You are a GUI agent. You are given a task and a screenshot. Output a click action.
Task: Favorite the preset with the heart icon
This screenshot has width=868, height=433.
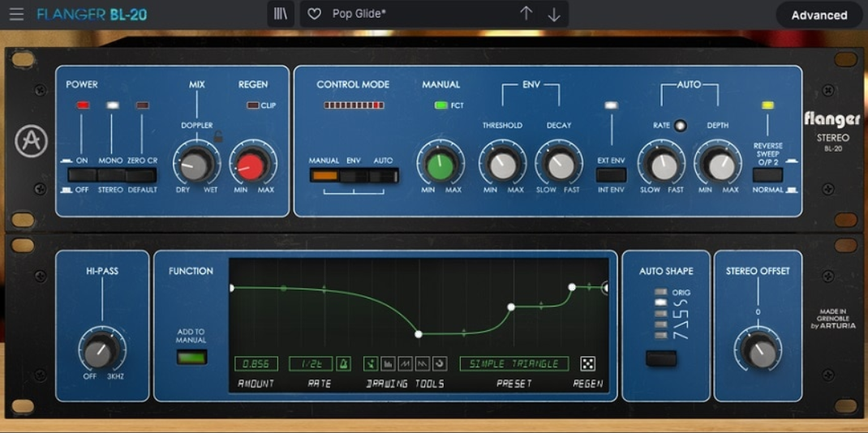point(315,15)
